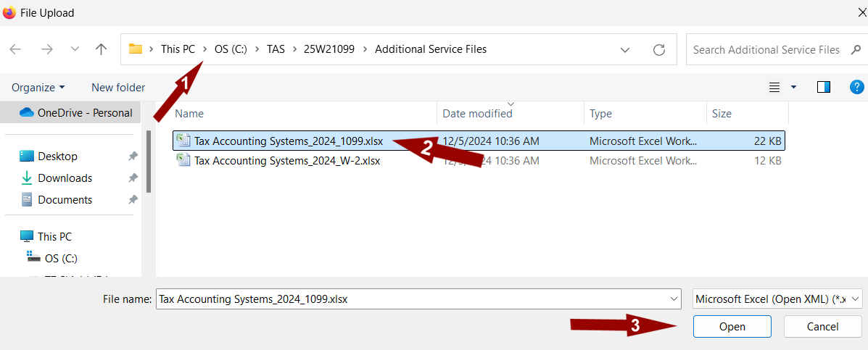Image resolution: width=868 pixels, height=350 pixels.
Task: Unpin Desktop from quick access
Action: point(133,157)
